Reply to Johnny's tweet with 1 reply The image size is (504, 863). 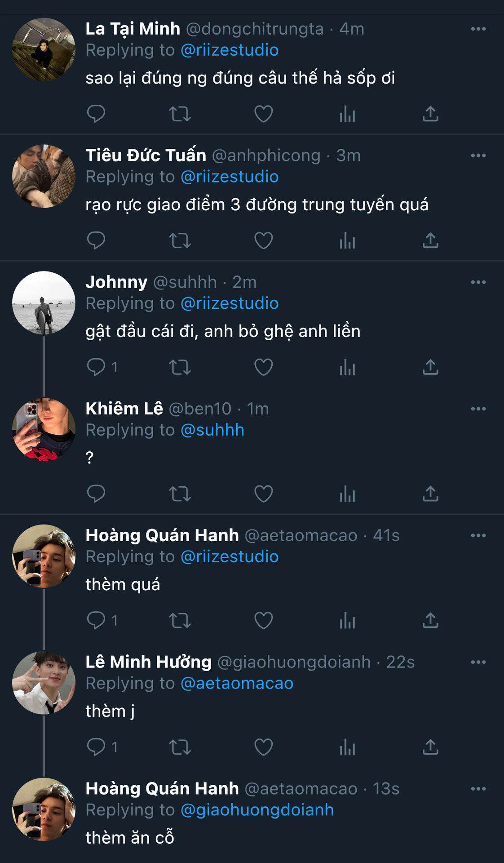coord(96,367)
